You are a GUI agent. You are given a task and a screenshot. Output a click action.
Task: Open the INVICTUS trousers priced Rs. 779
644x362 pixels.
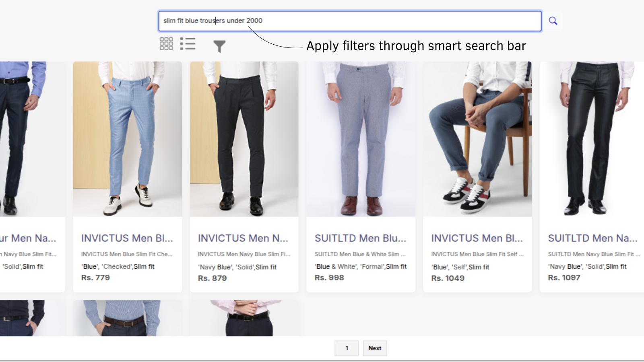[x=127, y=238]
